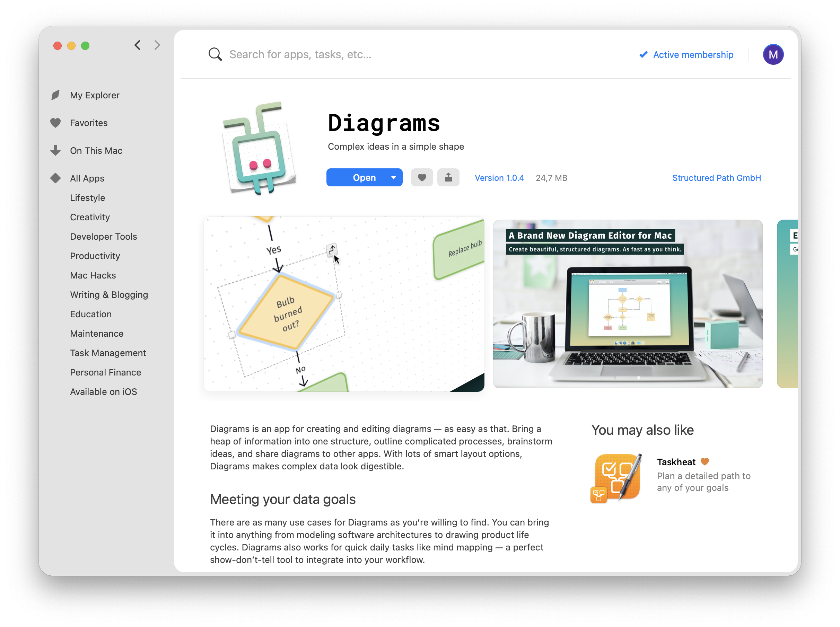Image resolution: width=840 pixels, height=627 pixels.
Task: Expand the Developer Tools category
Action: click(103, 236)
